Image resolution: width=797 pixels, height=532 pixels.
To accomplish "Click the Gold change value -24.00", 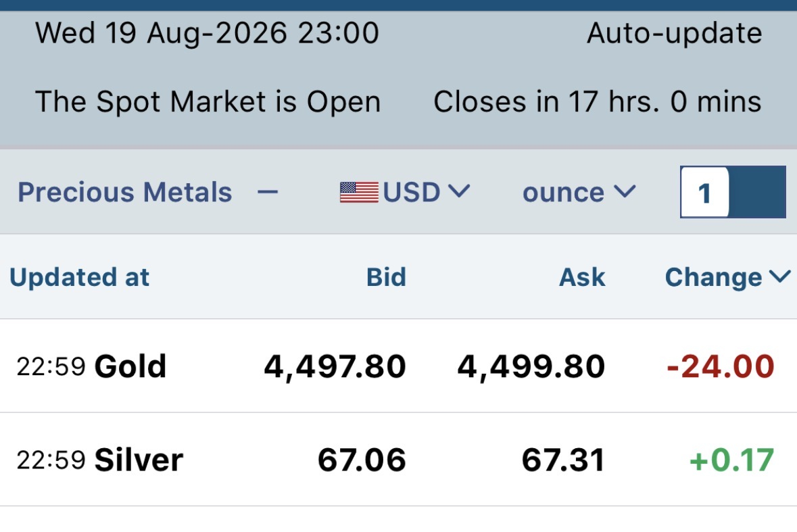I will click(x=720, y=366).
